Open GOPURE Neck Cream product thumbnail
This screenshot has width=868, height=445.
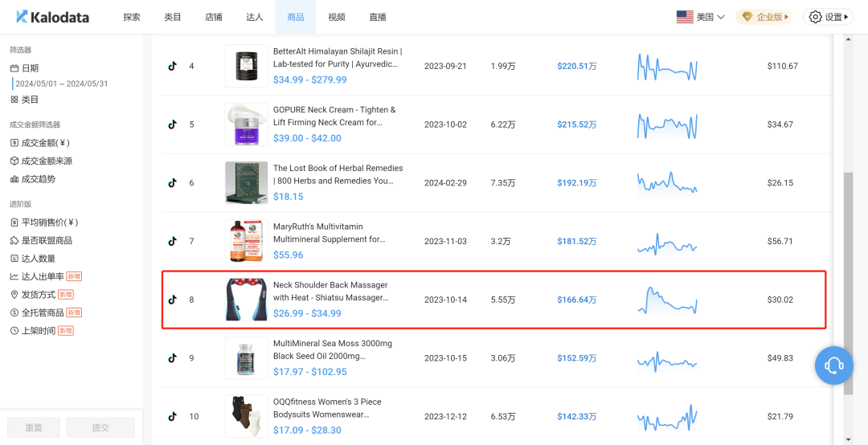click(x=247, y=124)
